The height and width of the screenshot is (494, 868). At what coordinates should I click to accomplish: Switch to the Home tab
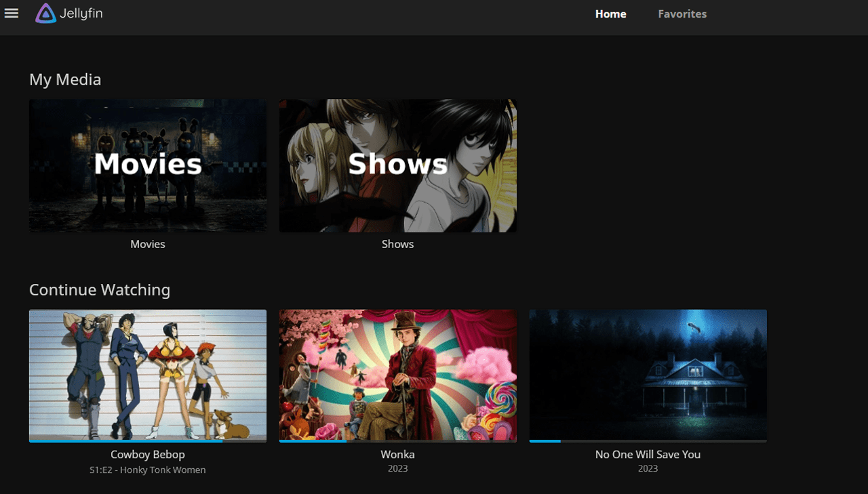610,14
